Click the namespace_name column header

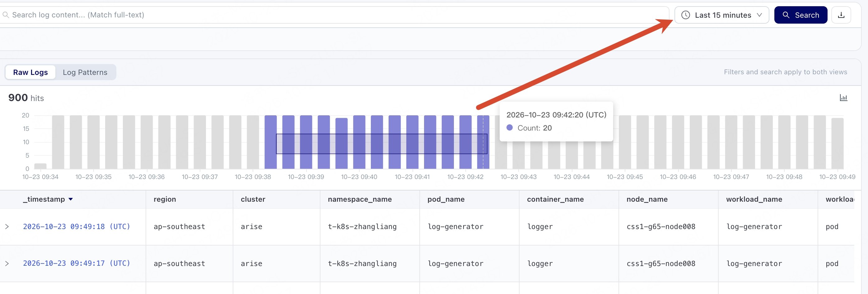tap(360, 199)
